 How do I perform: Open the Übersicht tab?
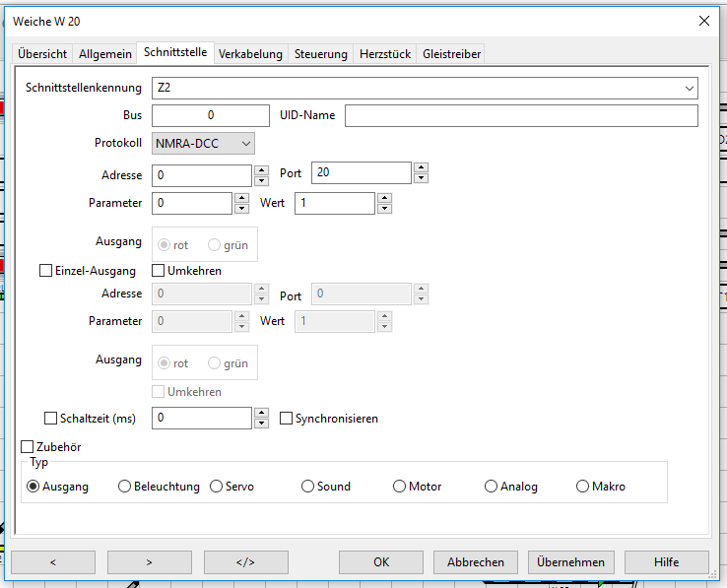tap(42, 54)
